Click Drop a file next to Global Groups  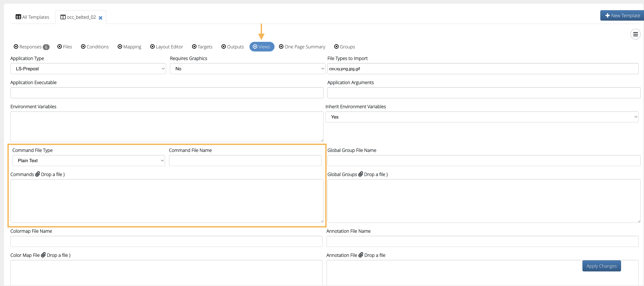coord(375,174)
